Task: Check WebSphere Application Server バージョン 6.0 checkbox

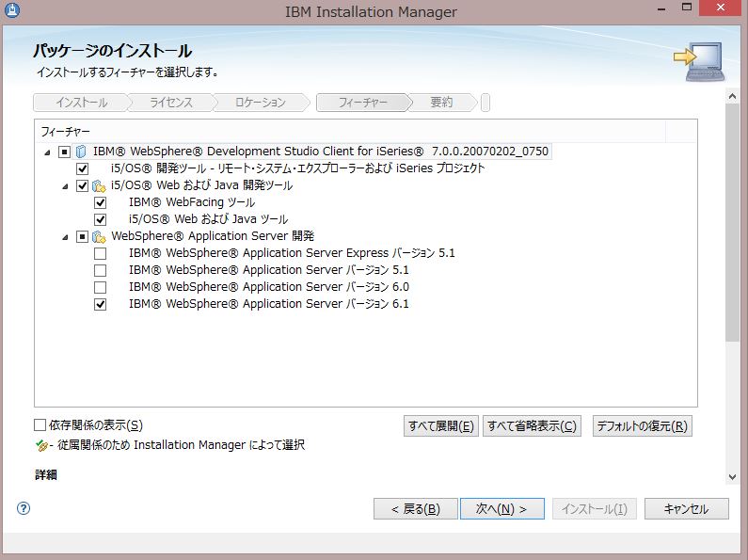Action: pyautogui.click(x=100, y=288)
